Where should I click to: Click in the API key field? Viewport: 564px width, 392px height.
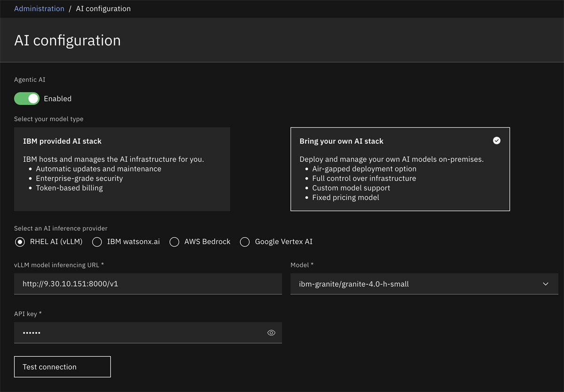coord(148,333)
